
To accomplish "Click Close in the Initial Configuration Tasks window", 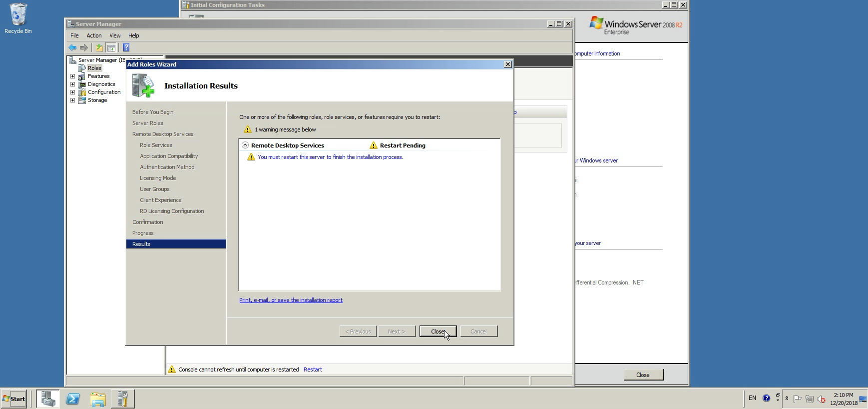I will tap(643, 375).
